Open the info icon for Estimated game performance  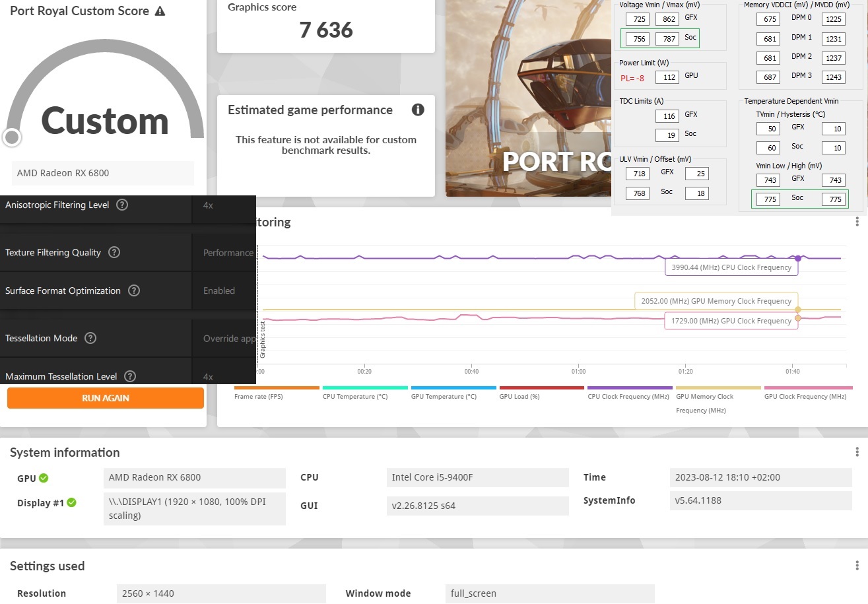pyautogui.click(x=418, y=110)
